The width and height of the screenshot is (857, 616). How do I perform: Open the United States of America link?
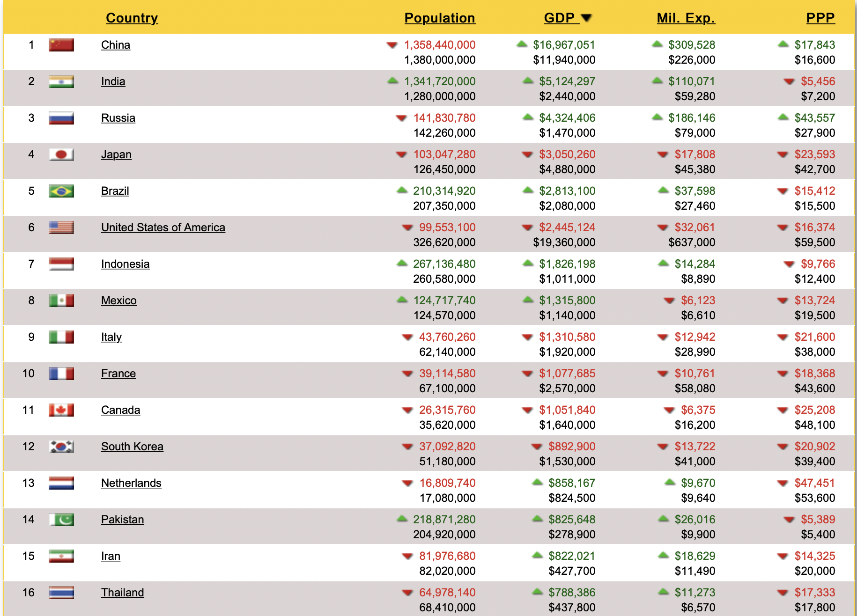click(163, 227)
